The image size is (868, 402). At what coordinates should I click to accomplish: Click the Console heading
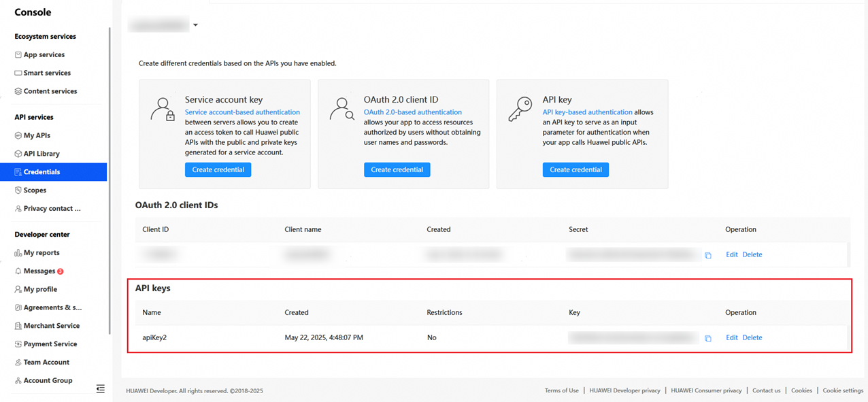tap(33, 12)
